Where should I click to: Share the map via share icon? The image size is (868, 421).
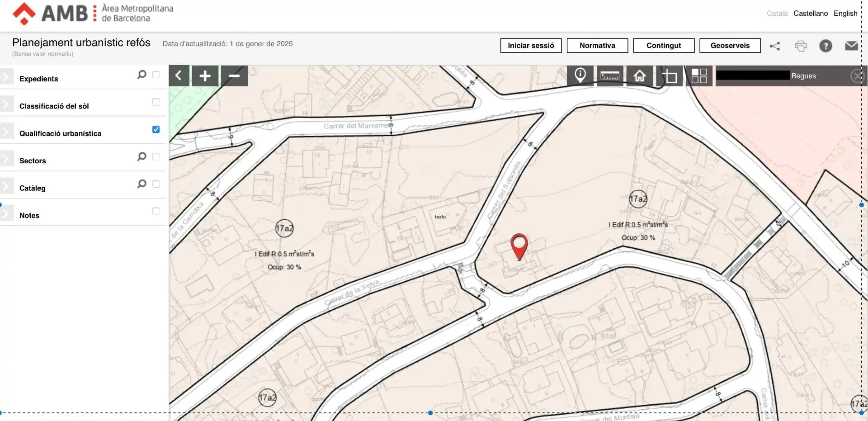[x=775, y=46]
